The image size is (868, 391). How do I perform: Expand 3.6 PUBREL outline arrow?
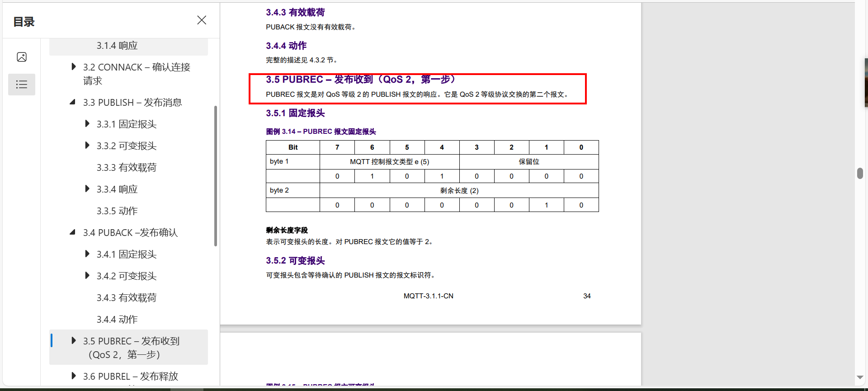(x=74, y=376)
